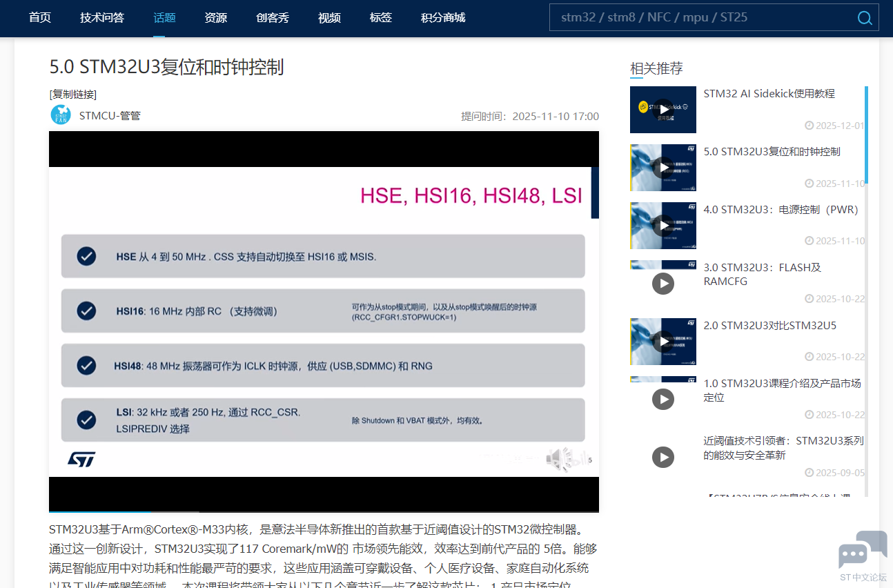Viewport: 893px width, 588px height.
Task: Play the 4.0 STM32U3 电源控制 thumbnail
Action: click(663, 226)
